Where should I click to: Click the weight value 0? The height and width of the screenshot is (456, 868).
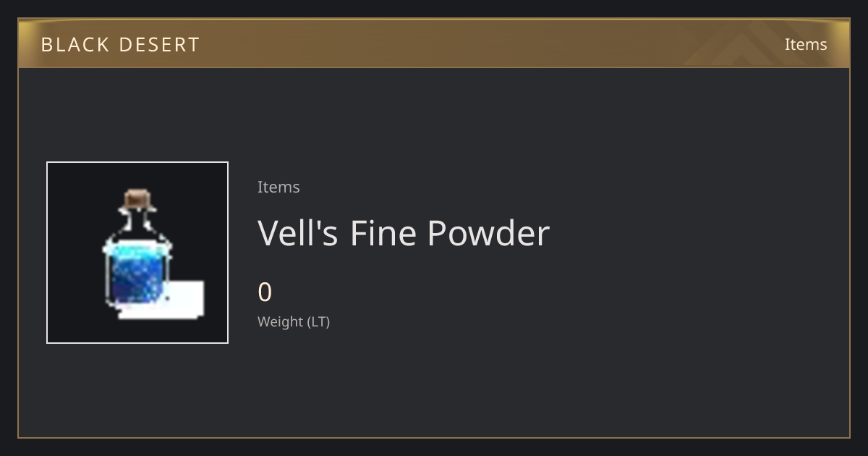click(x=265, y=292)
